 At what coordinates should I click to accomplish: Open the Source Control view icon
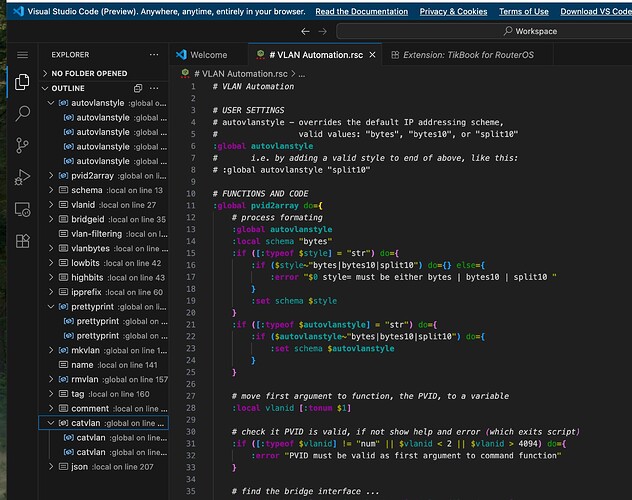point(22,145)
